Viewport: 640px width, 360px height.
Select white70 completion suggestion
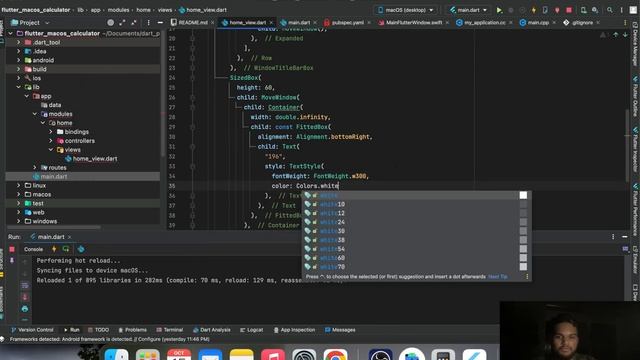pyautogui.click(x=416, y=267)
